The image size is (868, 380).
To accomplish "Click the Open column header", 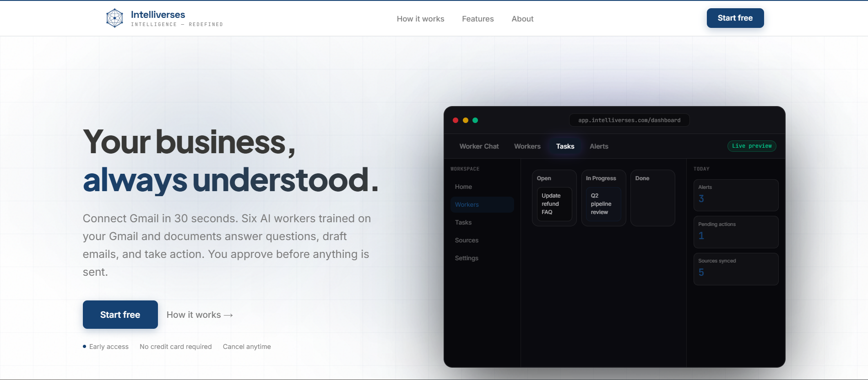I will click(544, 178).
